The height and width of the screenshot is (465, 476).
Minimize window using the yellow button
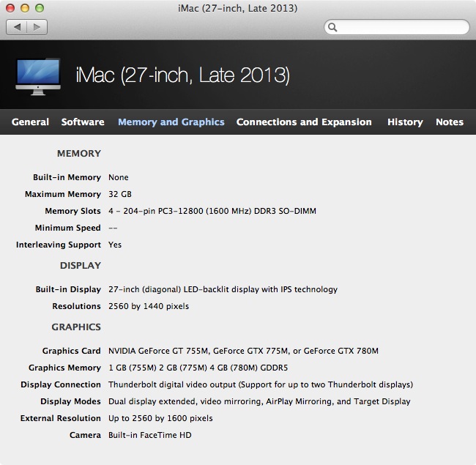point(25,8)
